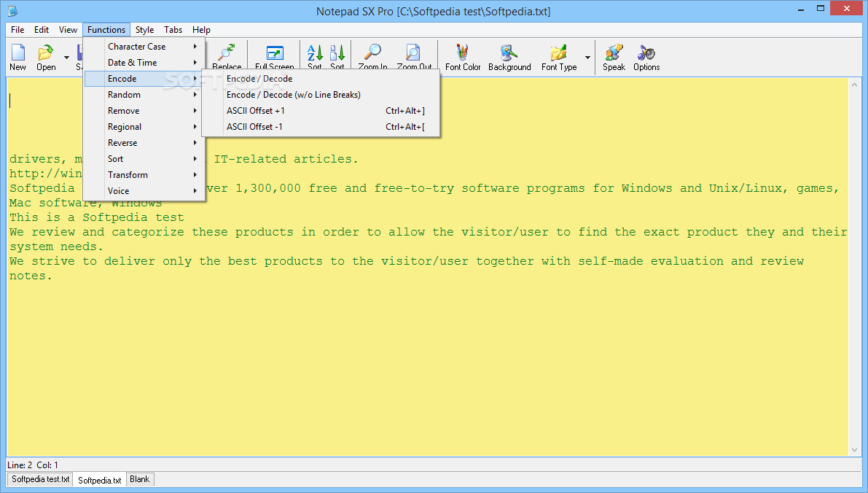868x493 pixels.
Task: Open the dropdown arrow next to Open
Action: 66,58
